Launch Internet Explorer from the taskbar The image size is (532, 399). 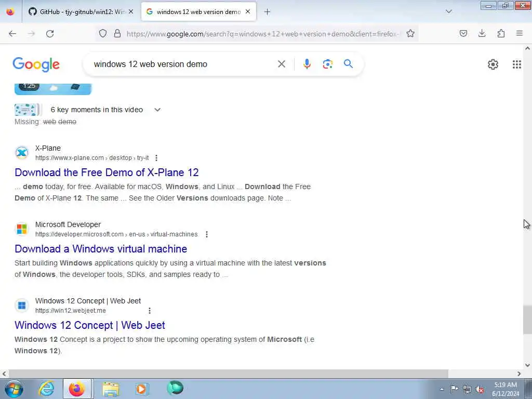coord(46,389)
